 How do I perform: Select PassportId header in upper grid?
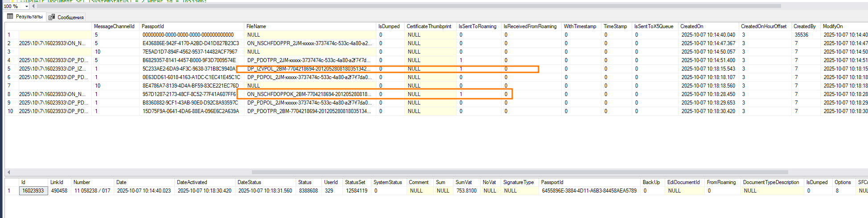coord(192,26)
